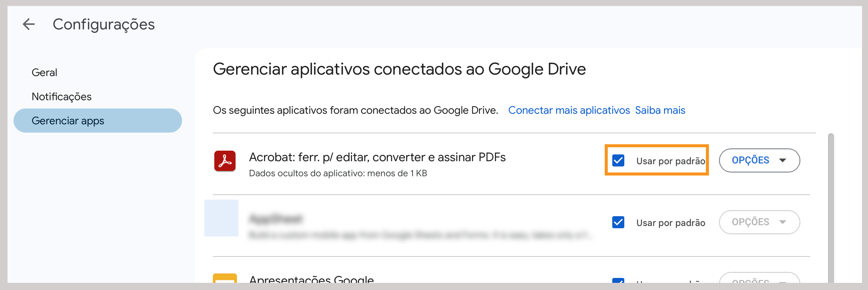Click the AppSheet app icon placeholder

point(221,218)
